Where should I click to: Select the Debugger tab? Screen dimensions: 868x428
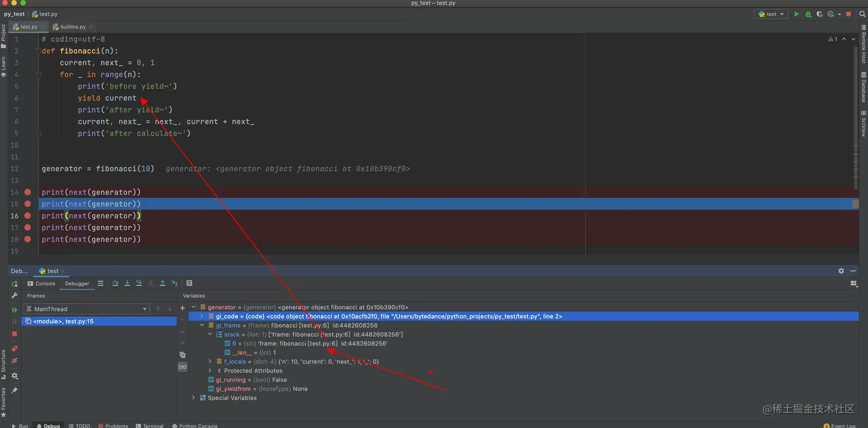(77, 283)
